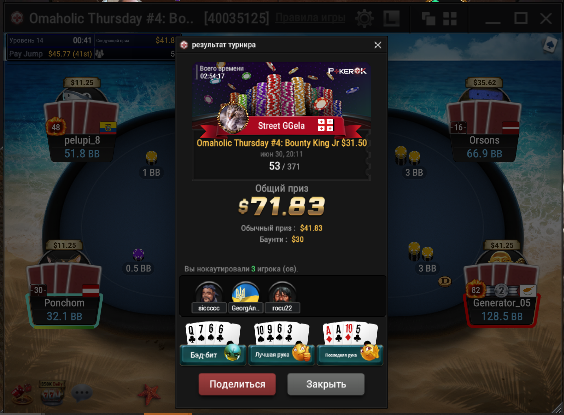The image size is (564, 415).
Task: Click the starfish icon on the table
Action: pyautogui.click(x=149, y=395)
